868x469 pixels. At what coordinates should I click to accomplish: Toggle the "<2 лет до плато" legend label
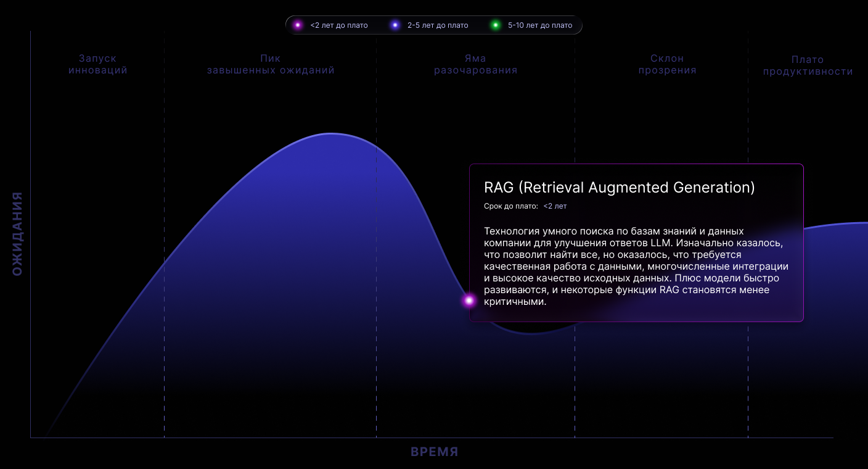coord(339,25)
